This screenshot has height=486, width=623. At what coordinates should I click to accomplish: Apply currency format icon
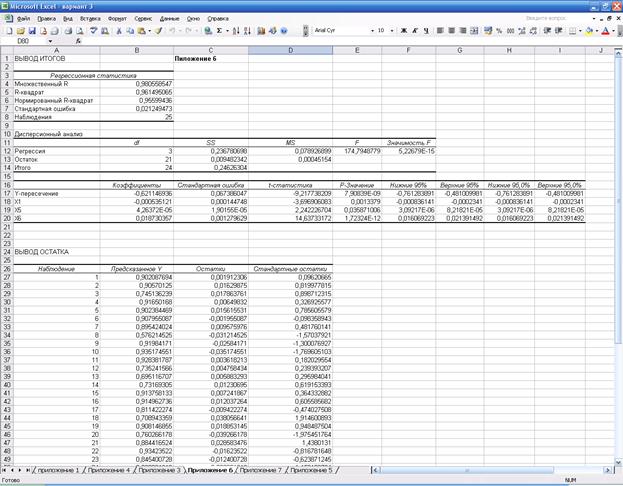tap(488, 31)
